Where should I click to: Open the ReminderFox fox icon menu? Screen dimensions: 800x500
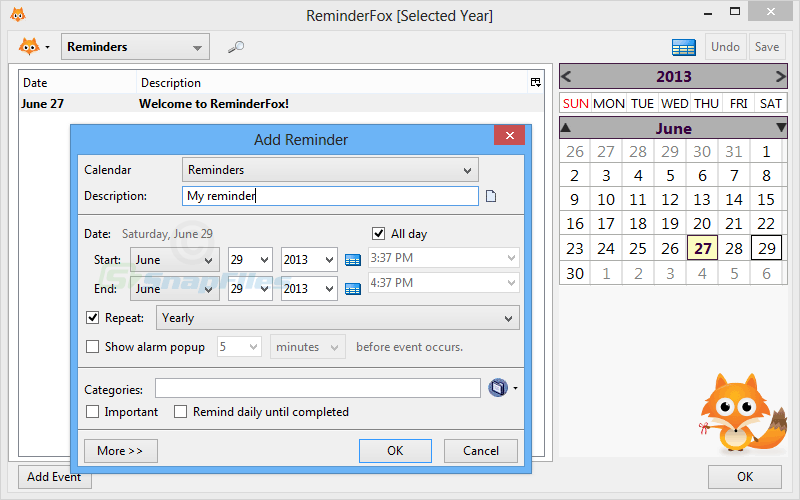point(34,47)
